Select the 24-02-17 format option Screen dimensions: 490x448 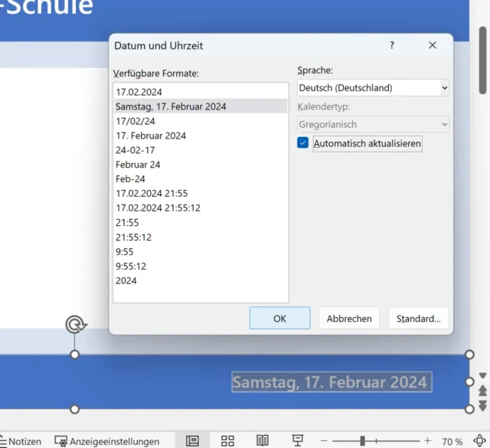click(x=136, y=150)
